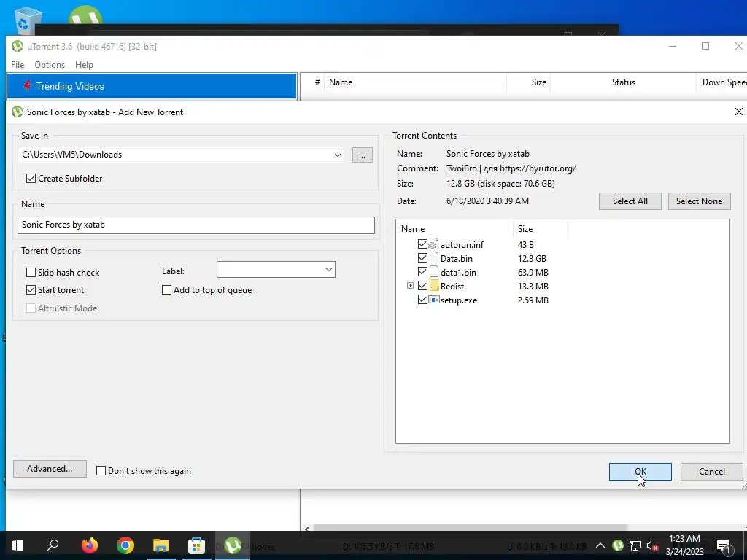747x560 pixels.
Task: Open Advanced settings button
Action: point(50,469)
